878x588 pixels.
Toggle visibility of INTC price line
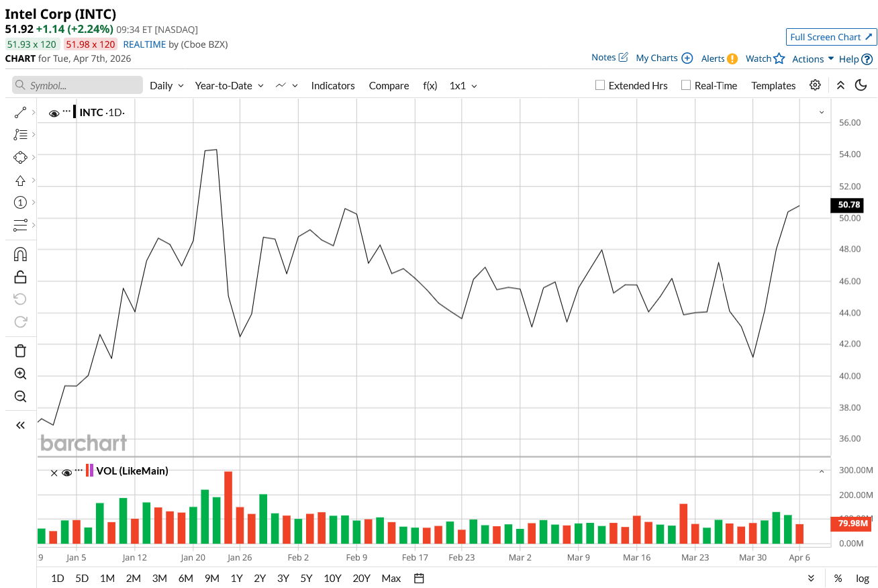coord(54,113)
